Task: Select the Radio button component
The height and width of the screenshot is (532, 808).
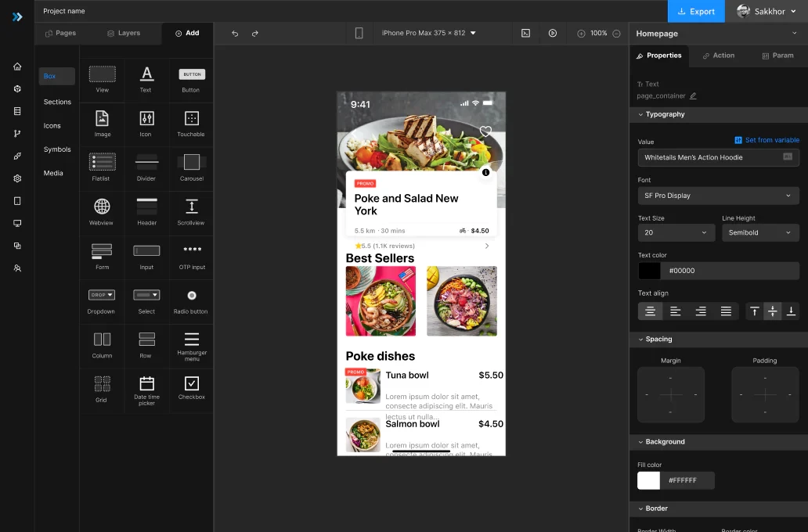Action: pyautogui.click(x=192, y=296)
